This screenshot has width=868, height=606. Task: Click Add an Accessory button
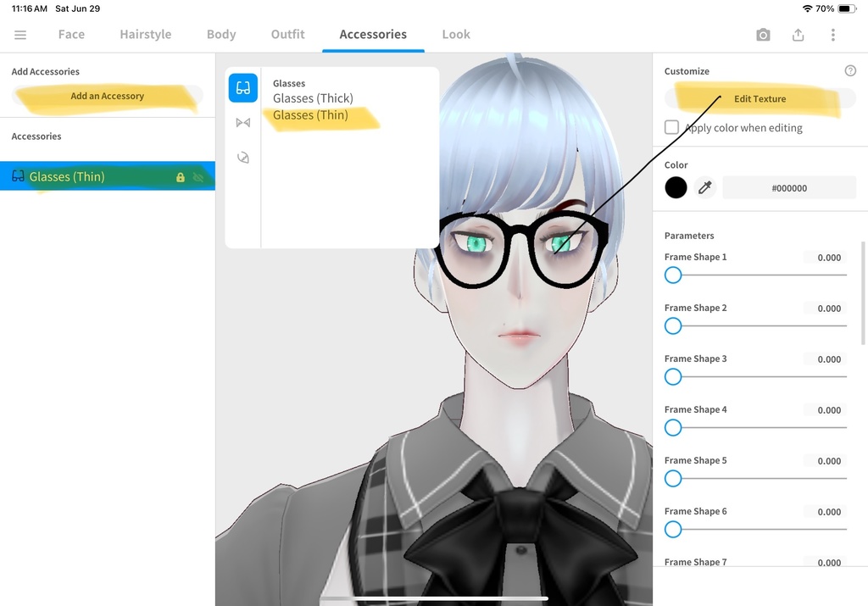point(108,96)
